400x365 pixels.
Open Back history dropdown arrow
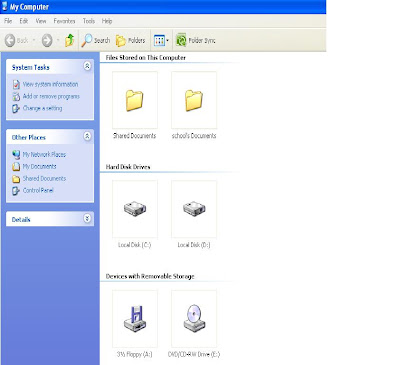coord(34,41)
